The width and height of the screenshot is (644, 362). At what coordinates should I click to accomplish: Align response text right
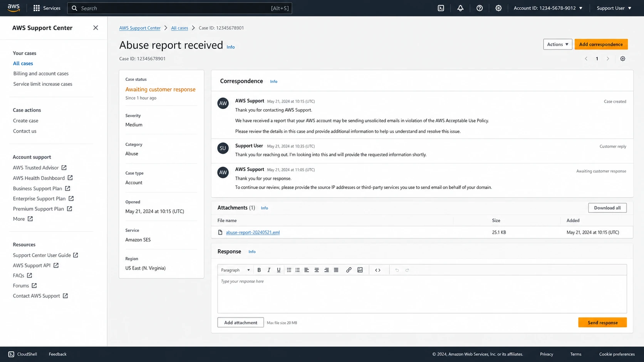point(326,270)
